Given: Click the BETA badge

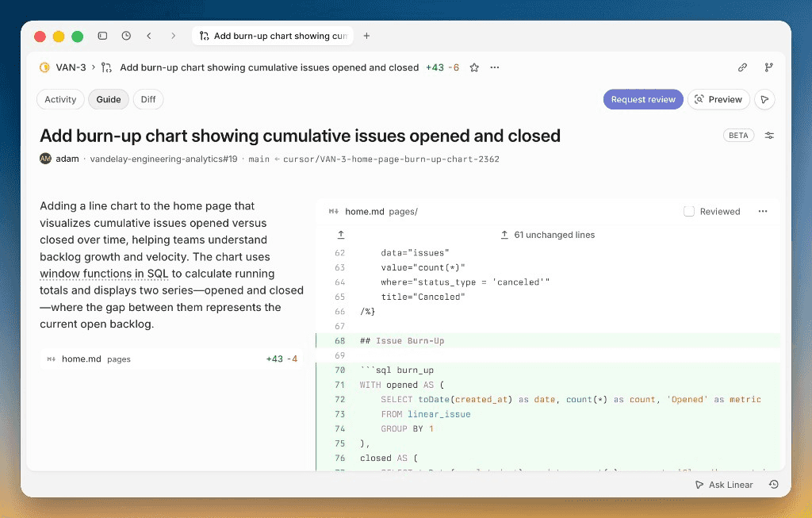Looking at the screenshot, I should click(x=738, y=135).
